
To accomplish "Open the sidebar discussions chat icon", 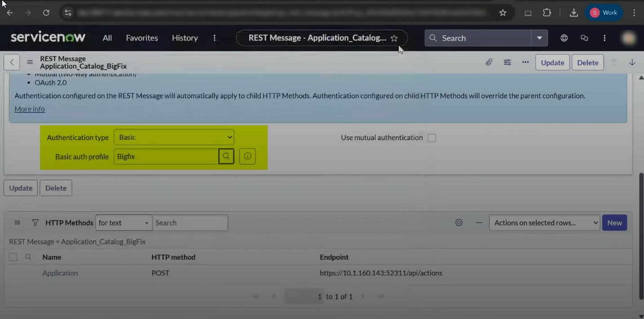I will coord(584,38).
